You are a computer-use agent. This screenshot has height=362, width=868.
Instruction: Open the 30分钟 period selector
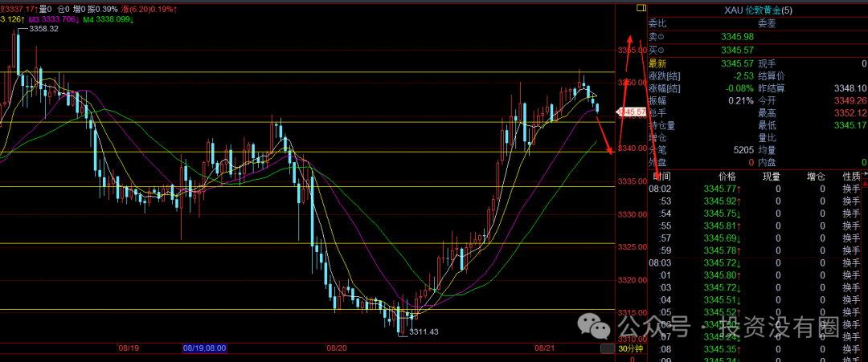click(630, 348)
